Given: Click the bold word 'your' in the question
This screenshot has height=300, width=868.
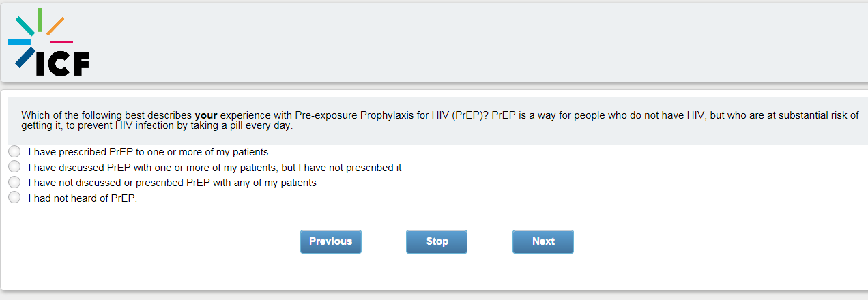Looking at the screenshot, I should pyautogui.click(x=206, y=115).
